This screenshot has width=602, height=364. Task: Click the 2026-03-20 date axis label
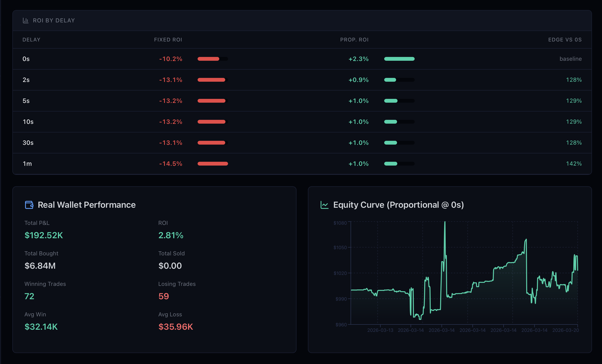pos(565,330)
